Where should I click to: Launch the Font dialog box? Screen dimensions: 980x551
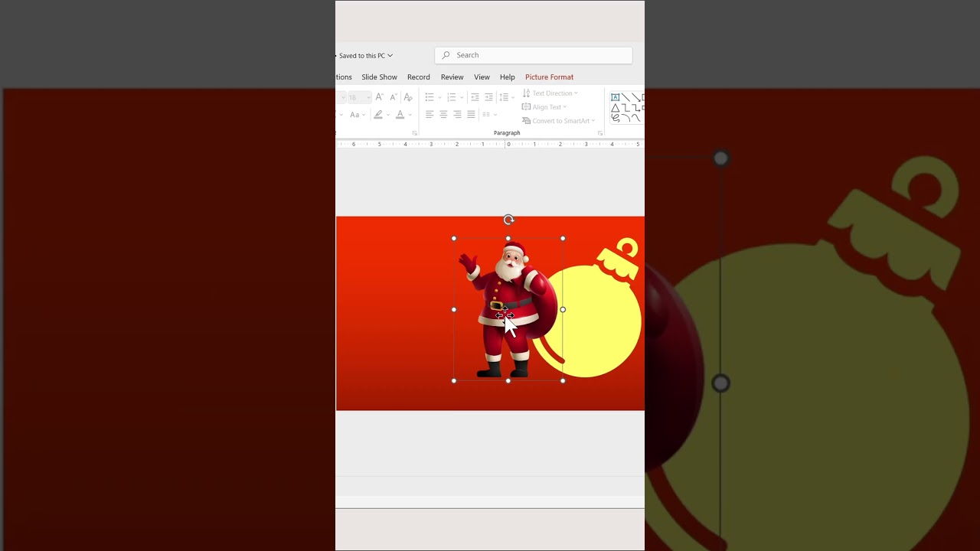415,133
